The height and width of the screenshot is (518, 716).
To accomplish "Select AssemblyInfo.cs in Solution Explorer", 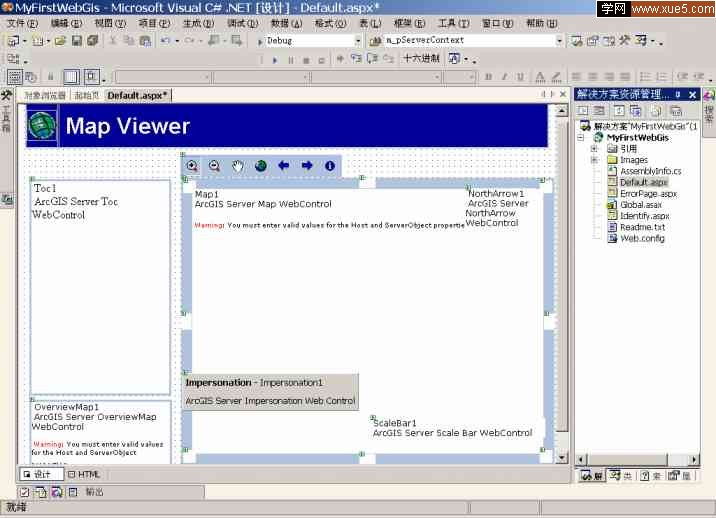I will (650, 171).
